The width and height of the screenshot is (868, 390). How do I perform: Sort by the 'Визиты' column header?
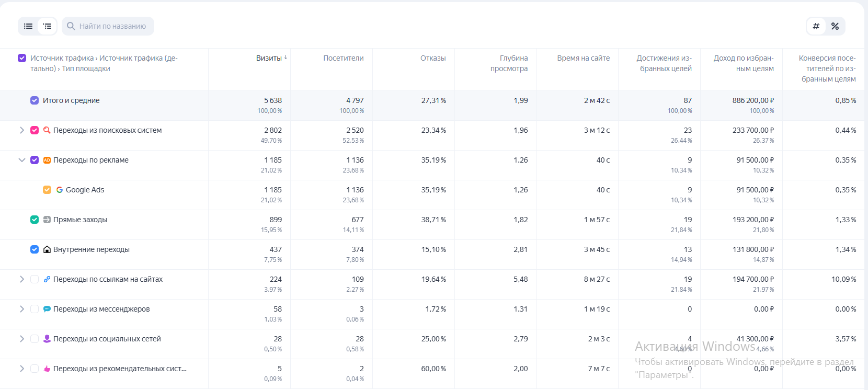269,58
